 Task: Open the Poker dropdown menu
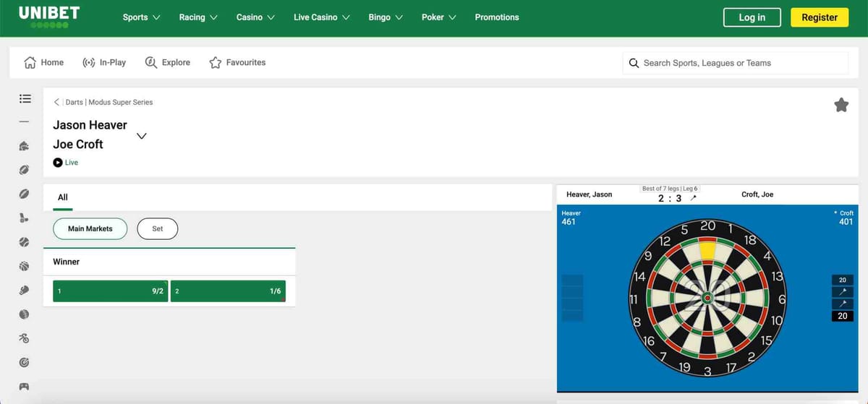[x=439, y=17]
